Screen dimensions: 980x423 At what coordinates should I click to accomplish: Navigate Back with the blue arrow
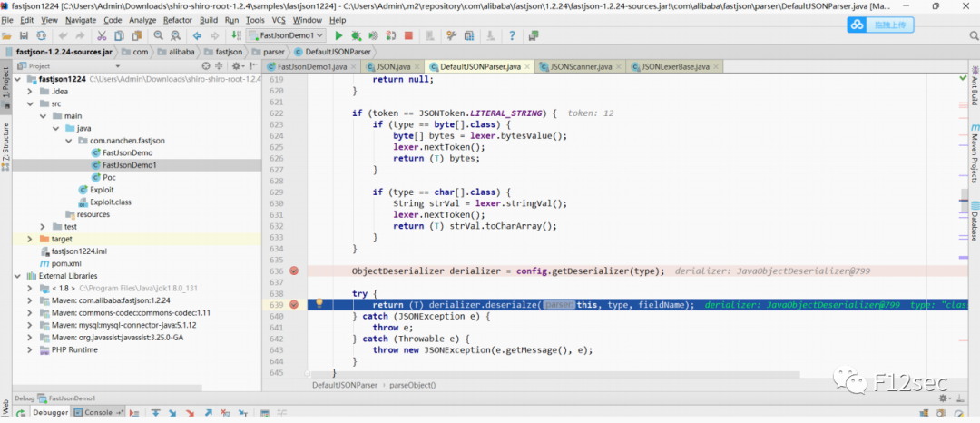tap(198, 35)
